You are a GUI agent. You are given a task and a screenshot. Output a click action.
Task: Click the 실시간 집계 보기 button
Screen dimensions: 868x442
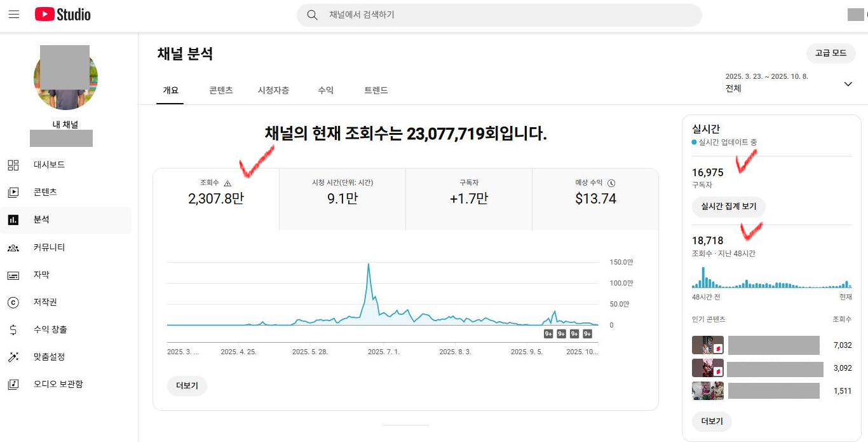[728, 206]
